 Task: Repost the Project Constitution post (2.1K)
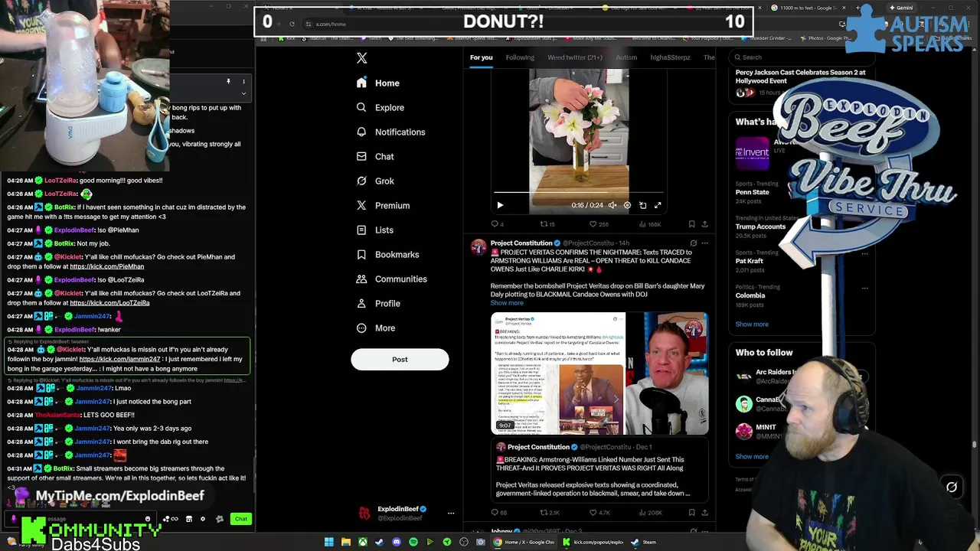550,513
